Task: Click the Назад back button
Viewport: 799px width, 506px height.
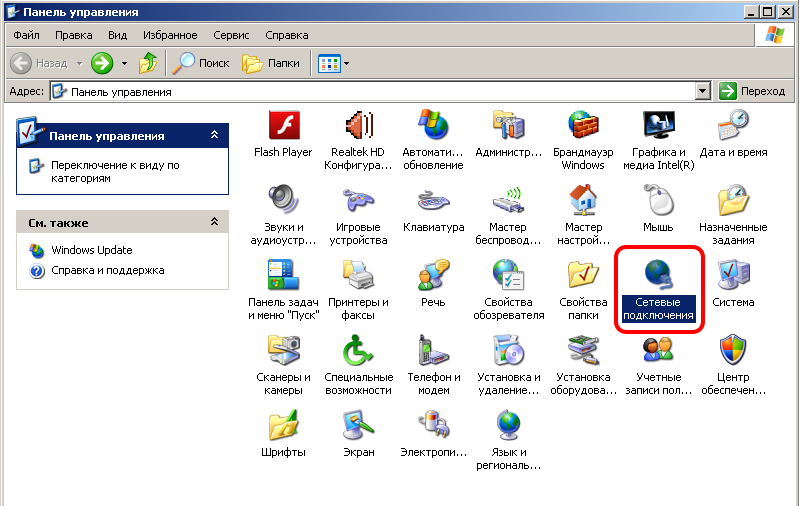Action: [40, 63]
